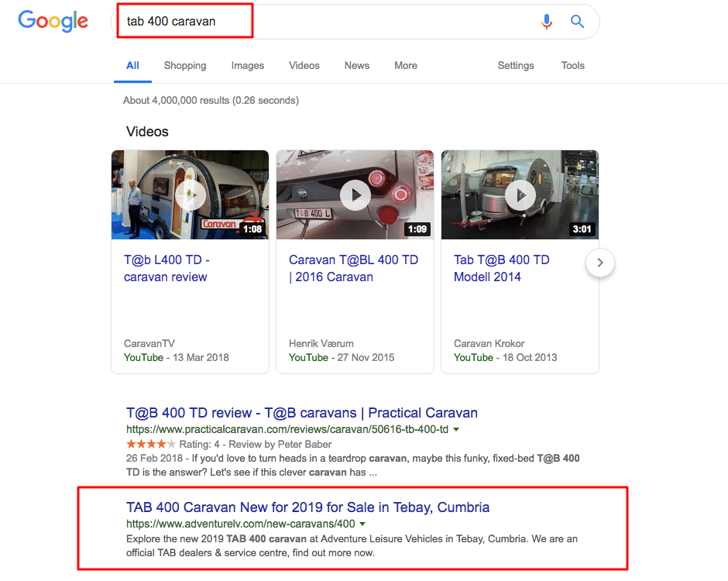This screenshot has height=581, width=728.
Task: Click 'Caravan Krokor' channel name text
Action: point(489,344)
